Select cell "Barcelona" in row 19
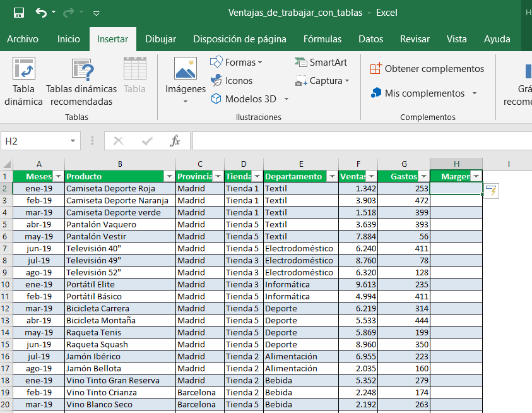The image size is (532, 413). [200, 392]
